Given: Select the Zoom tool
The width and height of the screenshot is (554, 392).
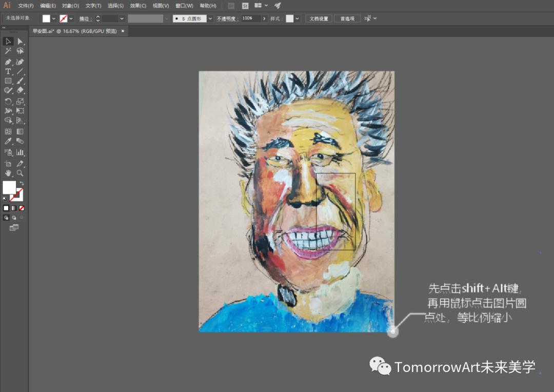Looking at the screenshot, I should [20, 173].
